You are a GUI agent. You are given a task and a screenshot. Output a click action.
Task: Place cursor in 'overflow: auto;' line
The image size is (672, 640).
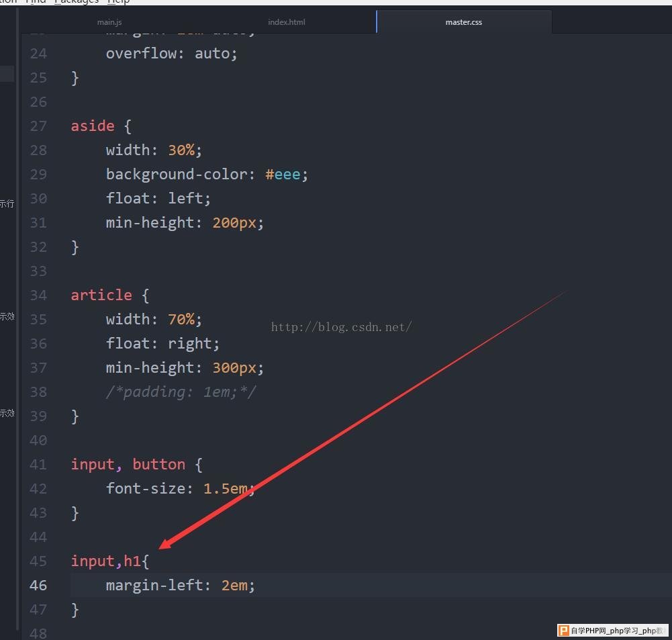click(x=171, y=54)
